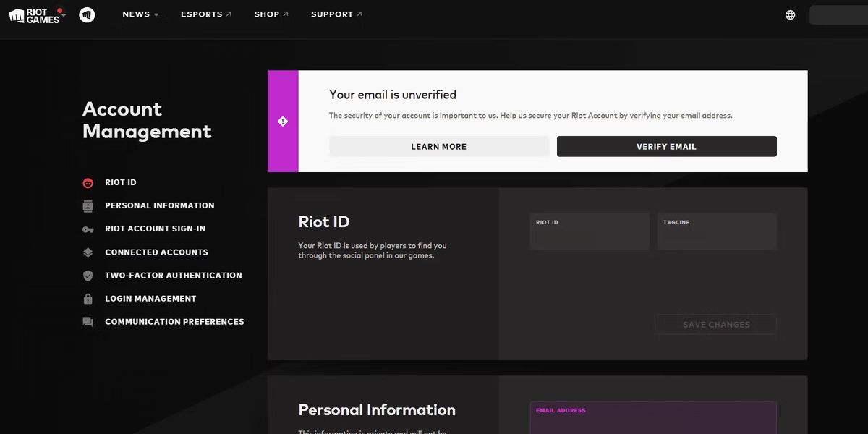Click the Save Changes button
The height and width of the screenshot is (434, 868).
point(717,325)
